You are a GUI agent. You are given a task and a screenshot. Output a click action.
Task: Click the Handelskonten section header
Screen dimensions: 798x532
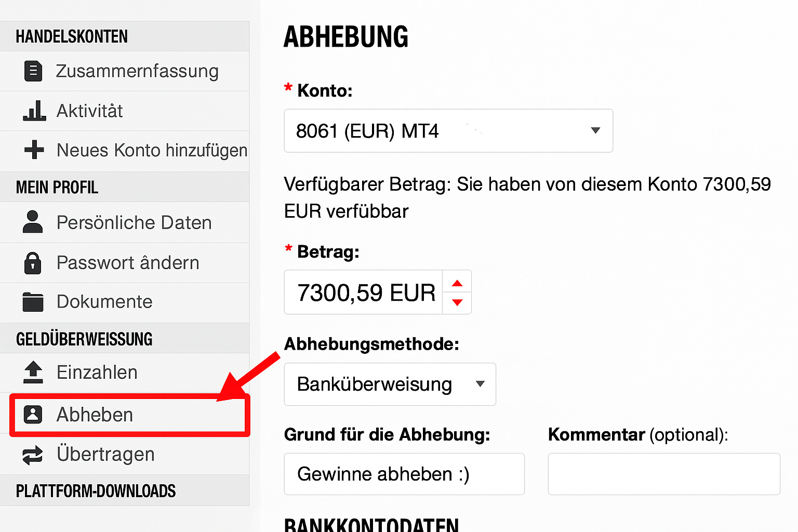pos(72,36)
